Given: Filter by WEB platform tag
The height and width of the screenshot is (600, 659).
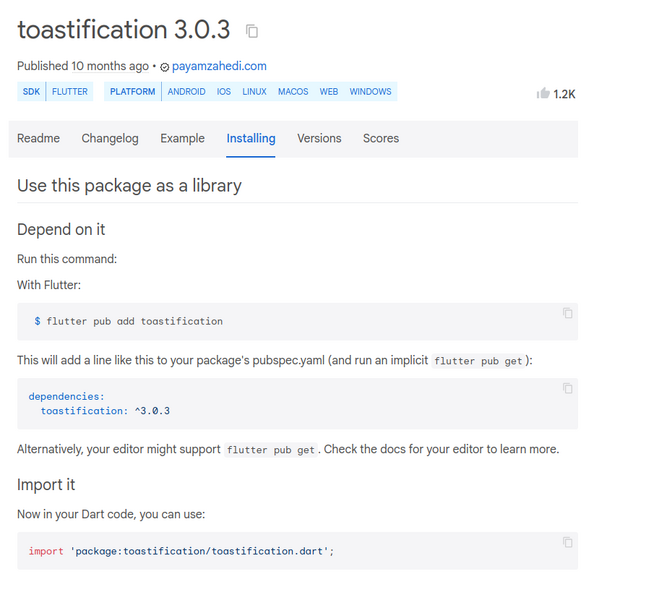Looking at the screenshot, I should [x=329, y=92].
